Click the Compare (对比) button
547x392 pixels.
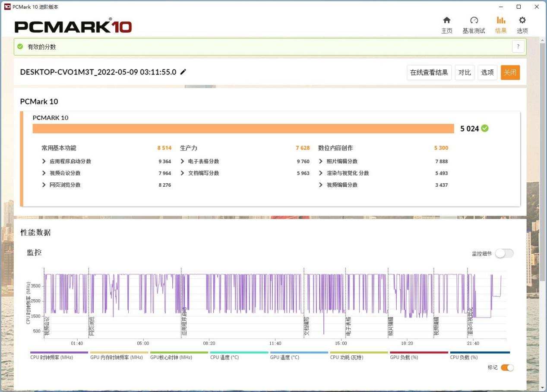point(464,72)
